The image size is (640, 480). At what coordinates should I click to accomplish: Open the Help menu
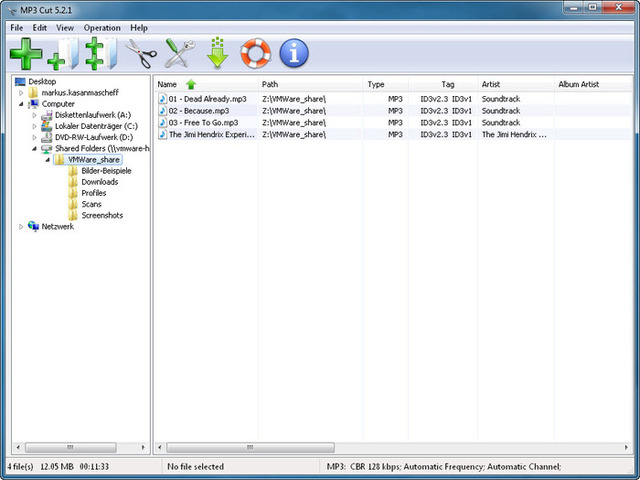coord(139,28)
